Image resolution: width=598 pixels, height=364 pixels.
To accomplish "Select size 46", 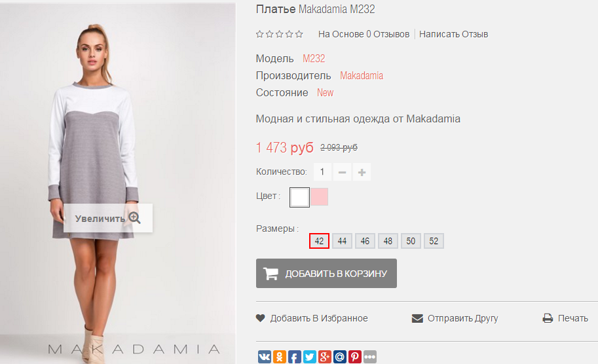I will pos(365,241).
